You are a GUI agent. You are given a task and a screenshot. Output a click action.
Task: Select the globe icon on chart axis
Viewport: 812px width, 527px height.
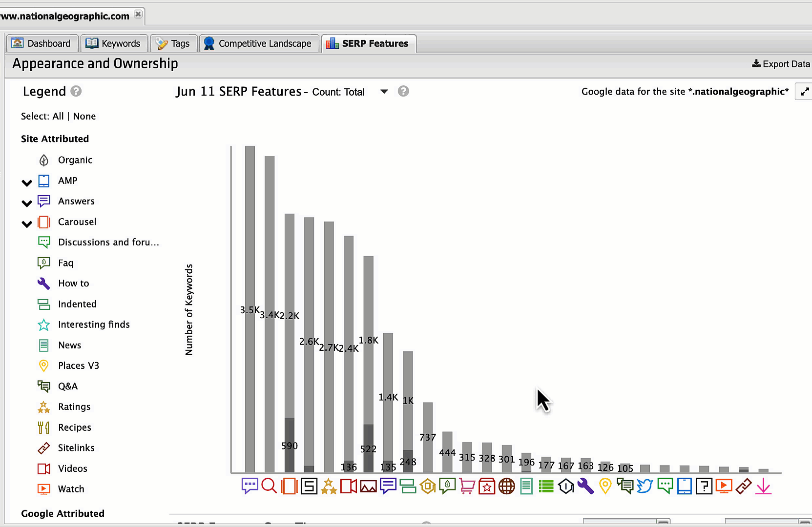[x=506, y=486]
